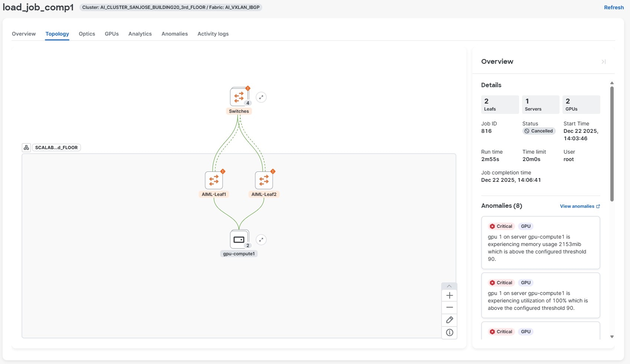
Task: Zoom out of the topology view
Action: [449, 307]
